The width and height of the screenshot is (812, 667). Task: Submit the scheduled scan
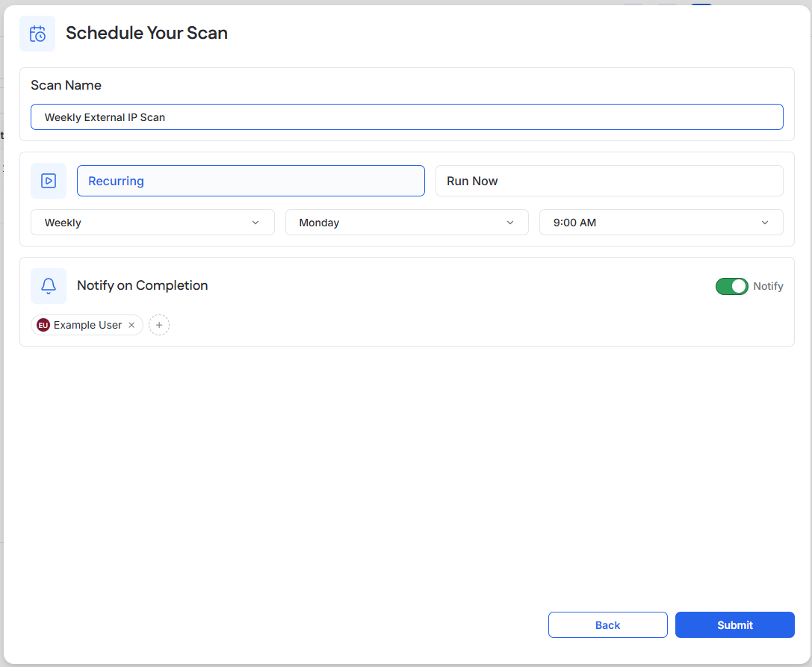[x=735, y=625]
